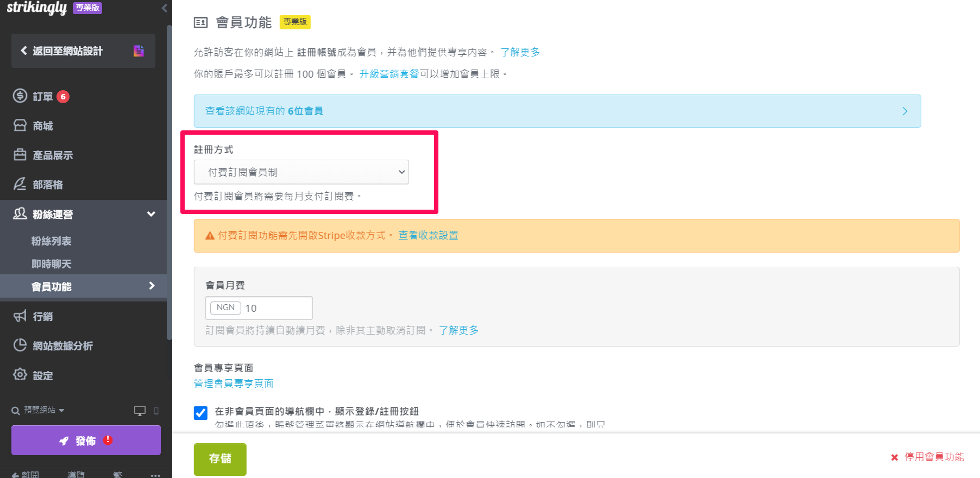The height and width of the screenshot is (478, 980).
Task: Switch to desktop preview monitor icon
Action: 140,411
